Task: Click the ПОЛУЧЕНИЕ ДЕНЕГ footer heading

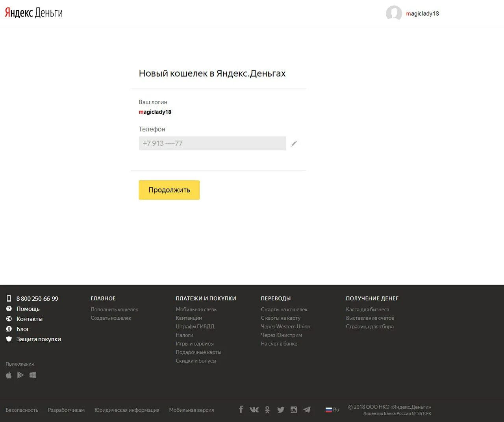Action: 372,299
